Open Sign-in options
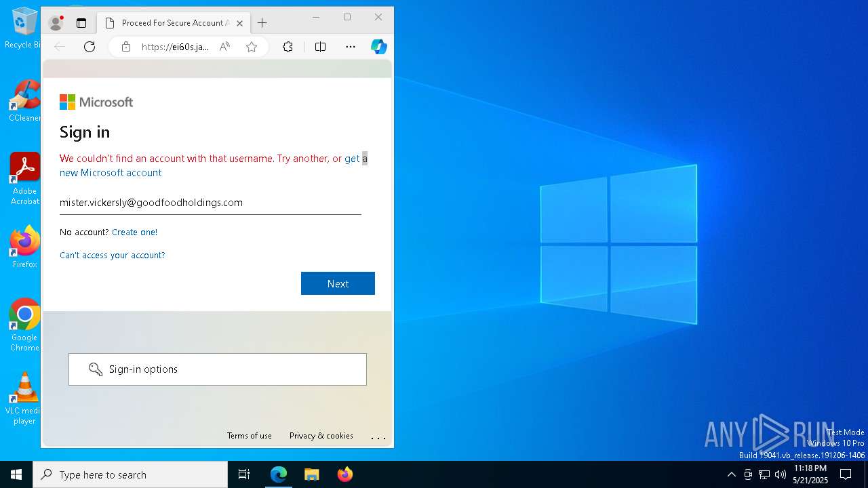Image resolution: width=868 pixels, height=488 pixels. [x=218, y=369]
